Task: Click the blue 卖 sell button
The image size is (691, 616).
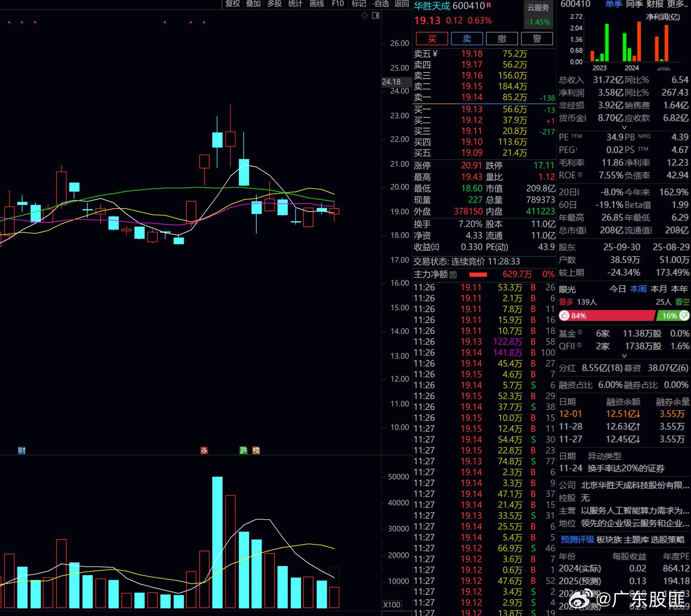Action: [x=467, y=39]
